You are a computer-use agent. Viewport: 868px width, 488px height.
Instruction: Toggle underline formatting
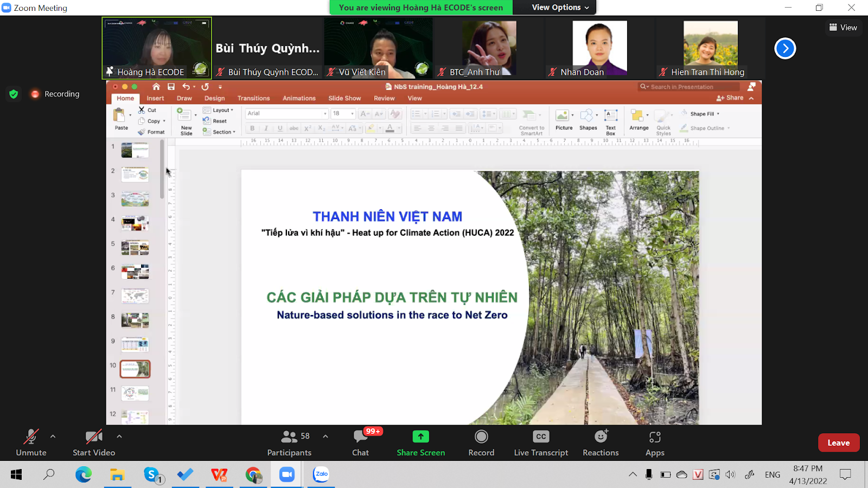pyautogui.click(x=280, y=129)
